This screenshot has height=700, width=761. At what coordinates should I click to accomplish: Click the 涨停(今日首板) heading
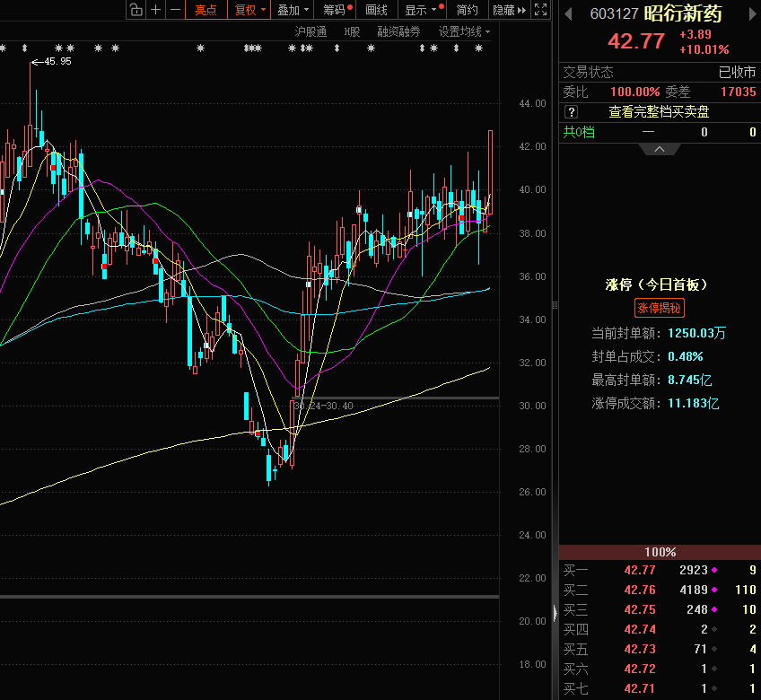[657, 284]
